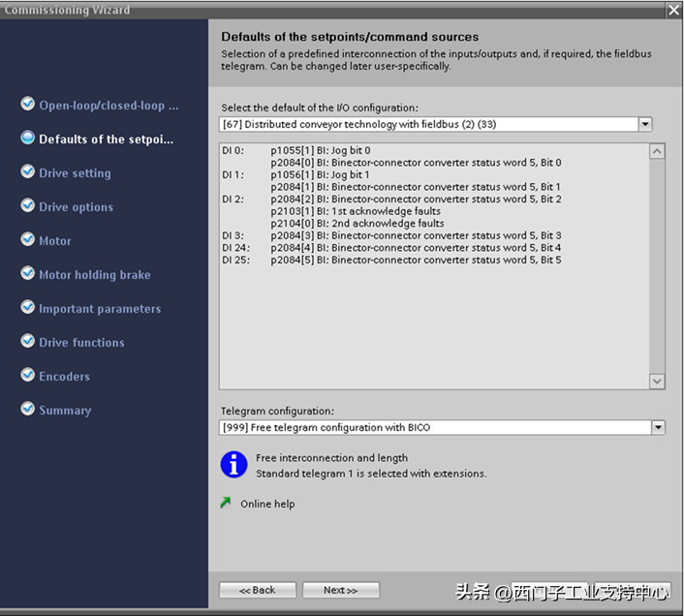
Task: Close the Commissioning Wizard window
Action: tap(674, 10)
